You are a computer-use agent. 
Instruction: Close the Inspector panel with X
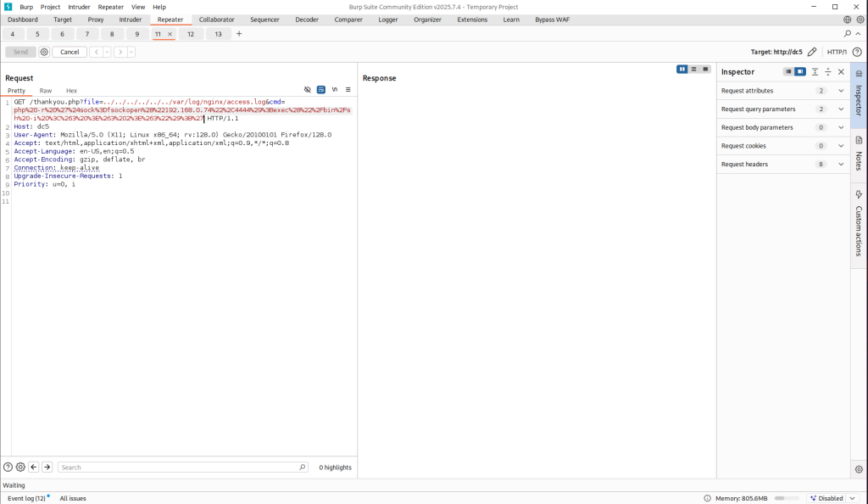[x=841, y=72]
